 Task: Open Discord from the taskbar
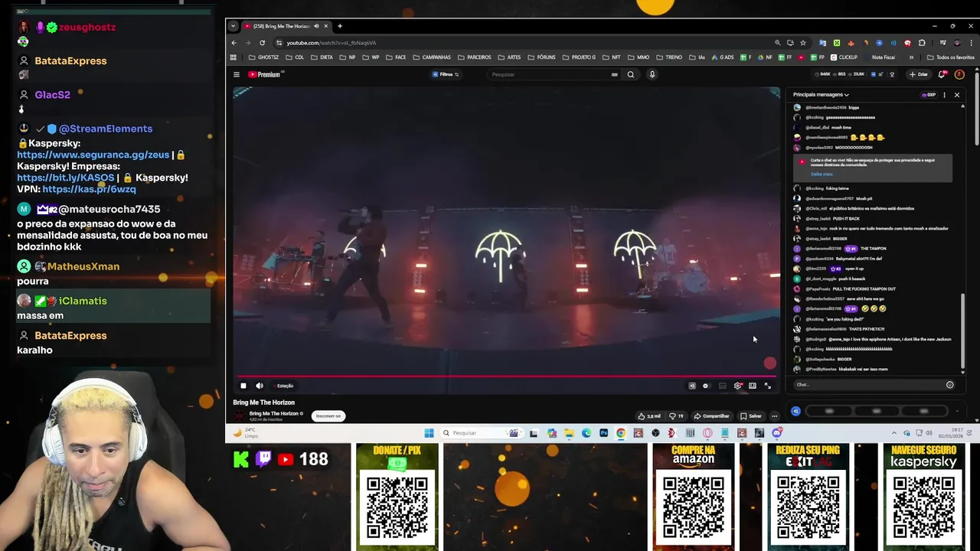[x=777, y=433]
